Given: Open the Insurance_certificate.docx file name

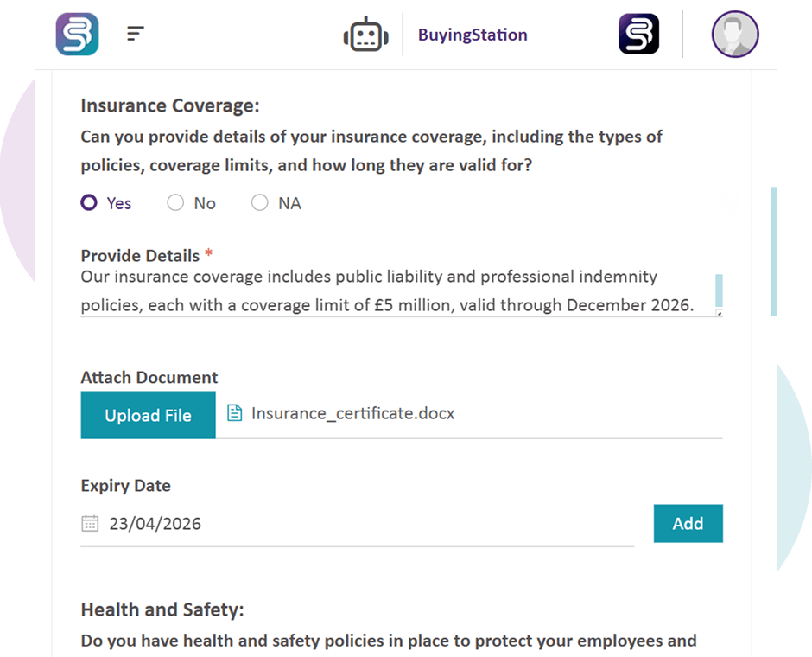Looking at the screenshot, I should pyautogui.click(x=352, y=413).
